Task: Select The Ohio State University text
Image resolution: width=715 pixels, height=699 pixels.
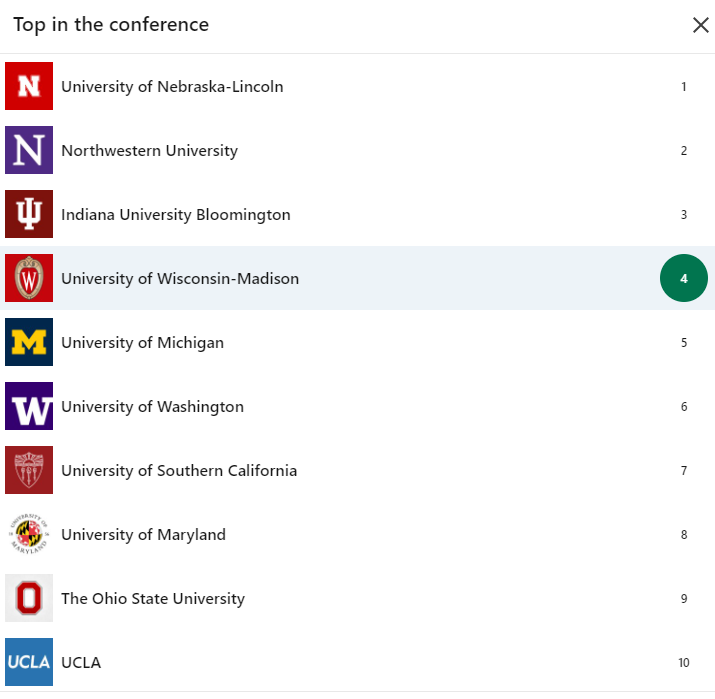Action: coord(153,599)
